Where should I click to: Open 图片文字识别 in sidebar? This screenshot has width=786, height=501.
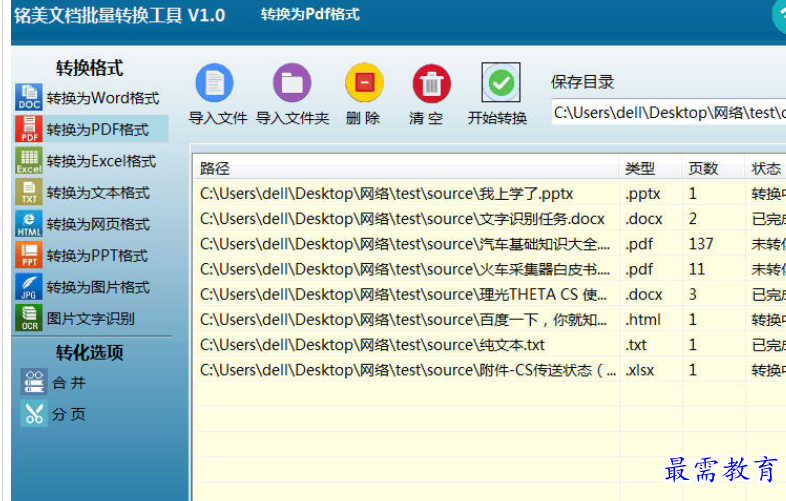coord(91,318)
